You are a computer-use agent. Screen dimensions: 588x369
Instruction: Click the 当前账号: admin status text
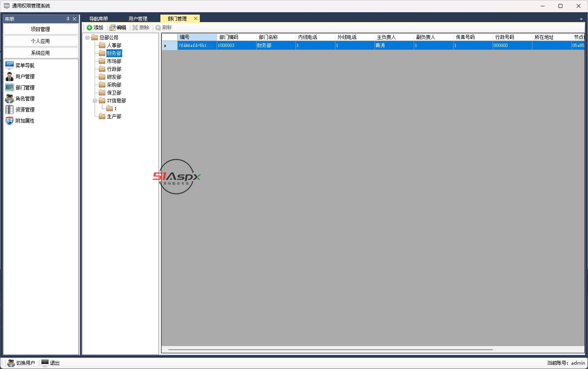pyautogui.click(x=566, y=363)
